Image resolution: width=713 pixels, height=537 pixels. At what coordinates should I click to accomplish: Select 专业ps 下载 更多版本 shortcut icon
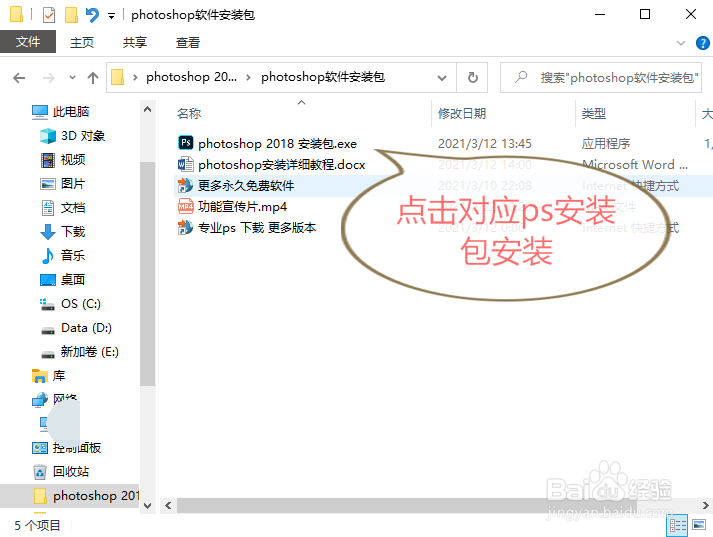coord(185,227)
